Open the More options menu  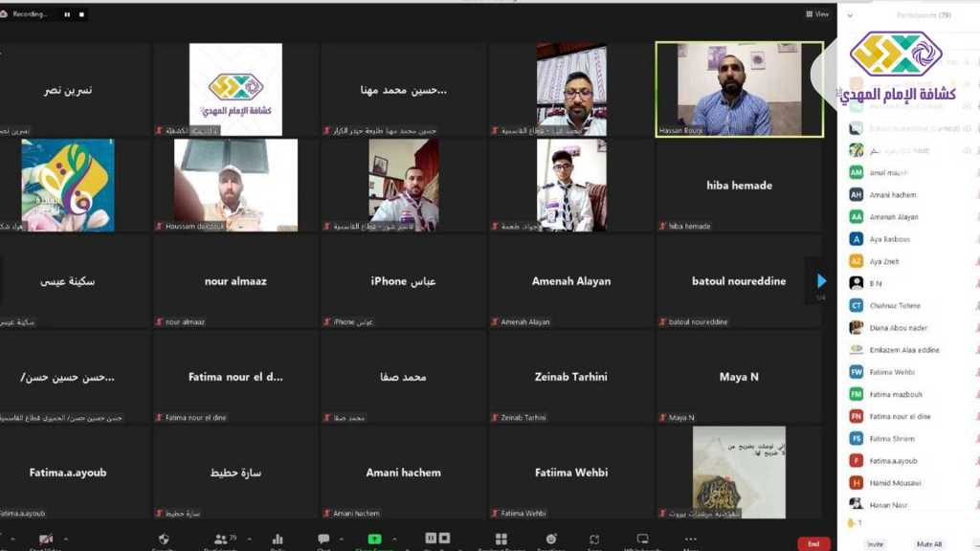(691, 541)
